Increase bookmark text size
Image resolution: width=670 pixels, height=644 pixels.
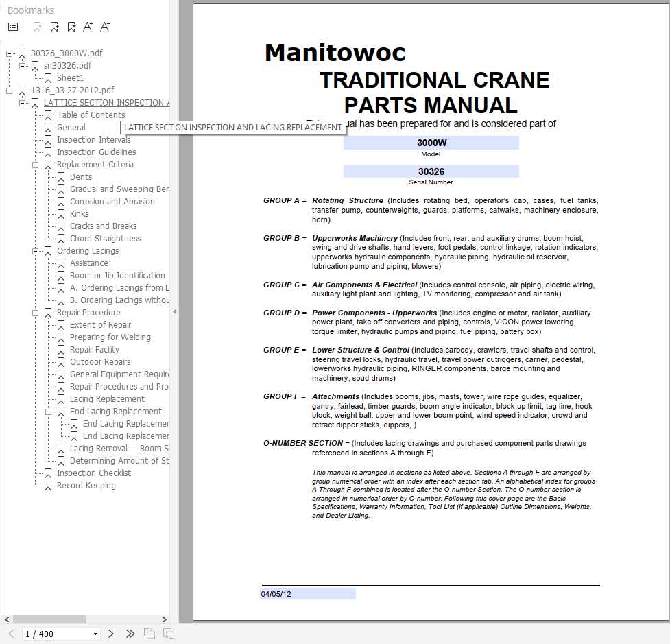pos(88,27)
